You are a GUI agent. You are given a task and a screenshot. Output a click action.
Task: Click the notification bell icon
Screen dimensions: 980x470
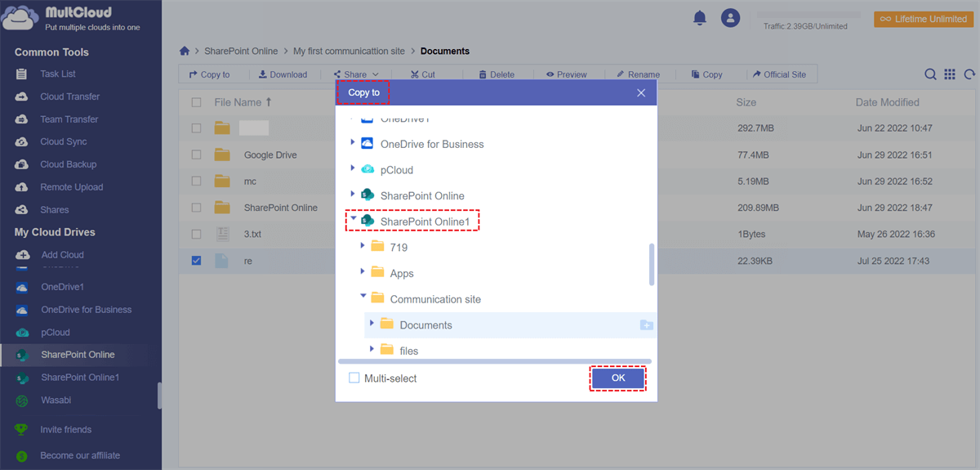[x=700, y=18]
